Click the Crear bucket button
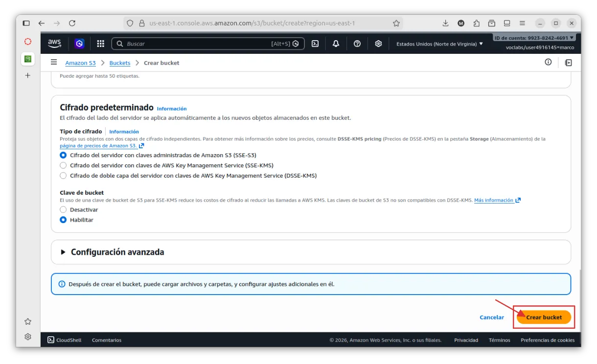597x364 pixels. click(544, 317)
